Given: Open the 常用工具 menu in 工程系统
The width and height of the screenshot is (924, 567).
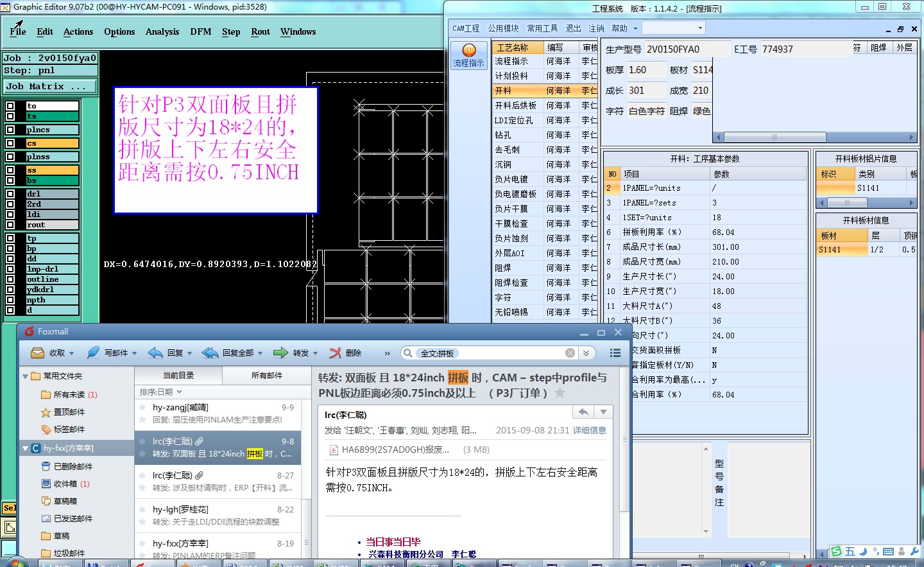Looking at the screenshot, I should coord(542,28).
